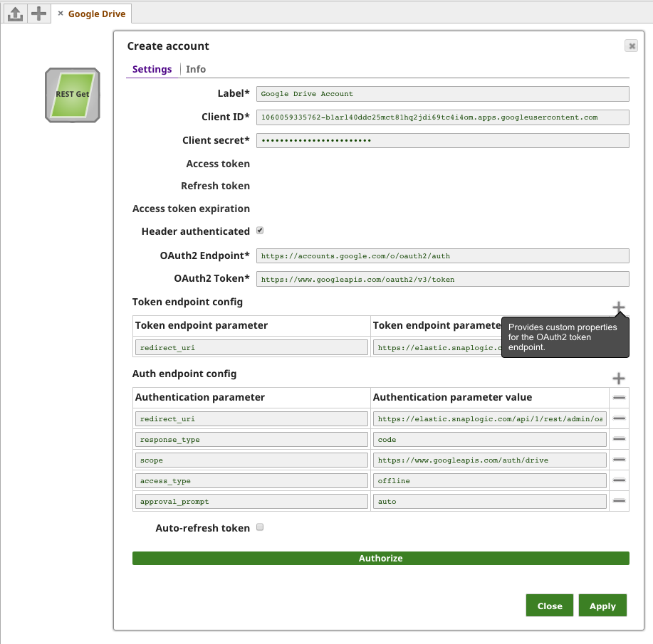653x644 pixels.
Task: Click the Close button
Action: (550, 606)
